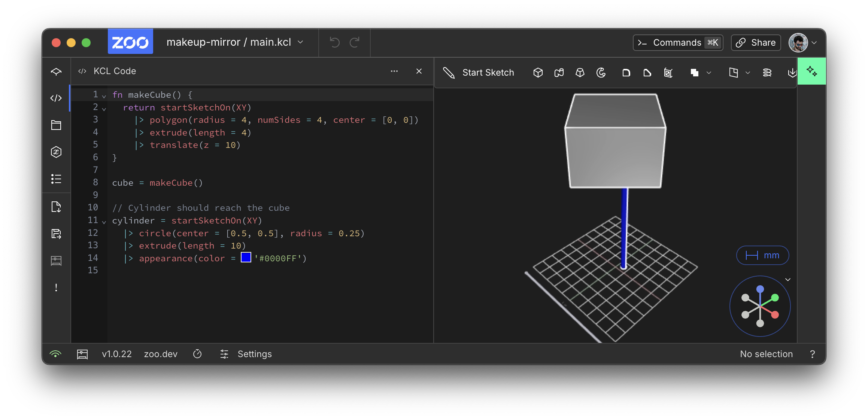The width and height of the screenshot is (868, 420).
Task: Open the Commands palette button
Action: click(678, 43)
